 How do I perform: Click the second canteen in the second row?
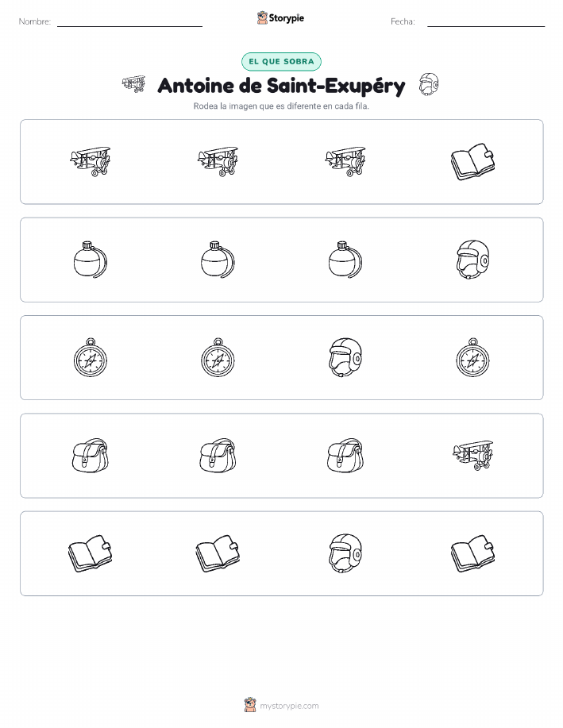click(218, 260)
